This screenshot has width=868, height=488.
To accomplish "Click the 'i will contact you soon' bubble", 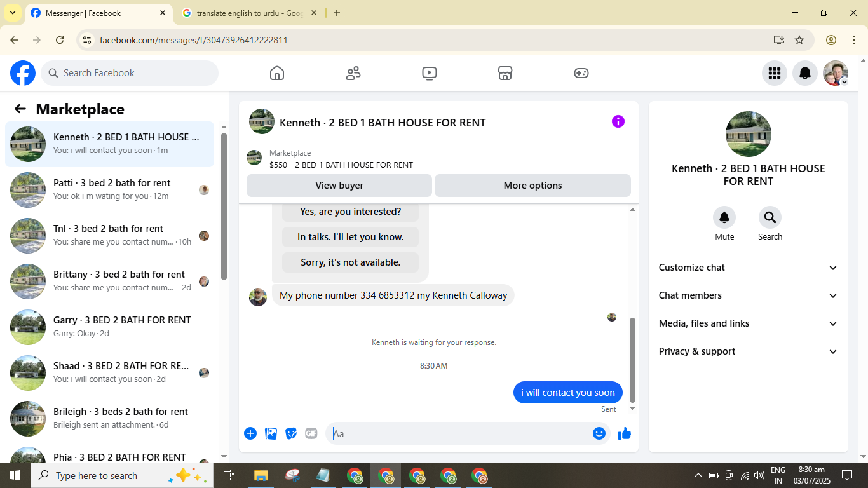I will click(x=568, y=392).
